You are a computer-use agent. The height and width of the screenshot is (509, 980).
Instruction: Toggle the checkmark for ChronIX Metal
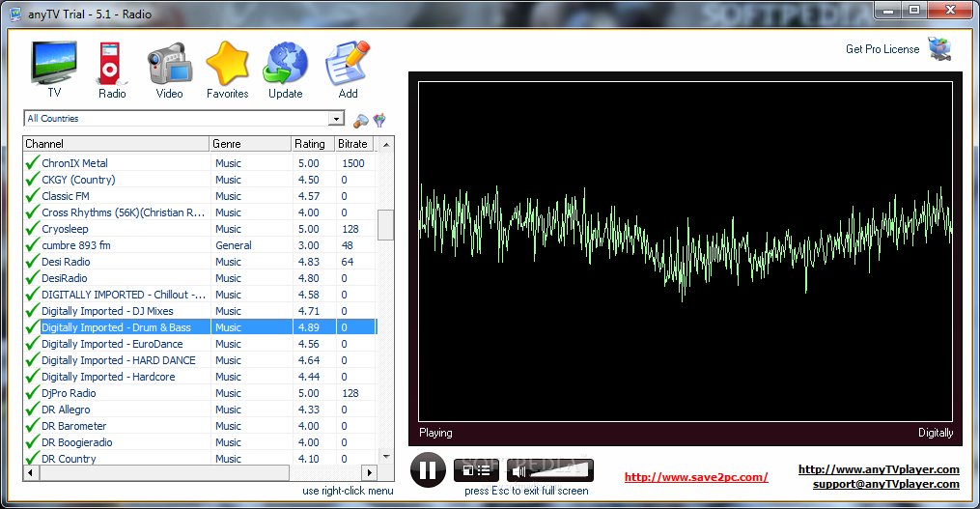pyautogui.click(x=33, y=163)
